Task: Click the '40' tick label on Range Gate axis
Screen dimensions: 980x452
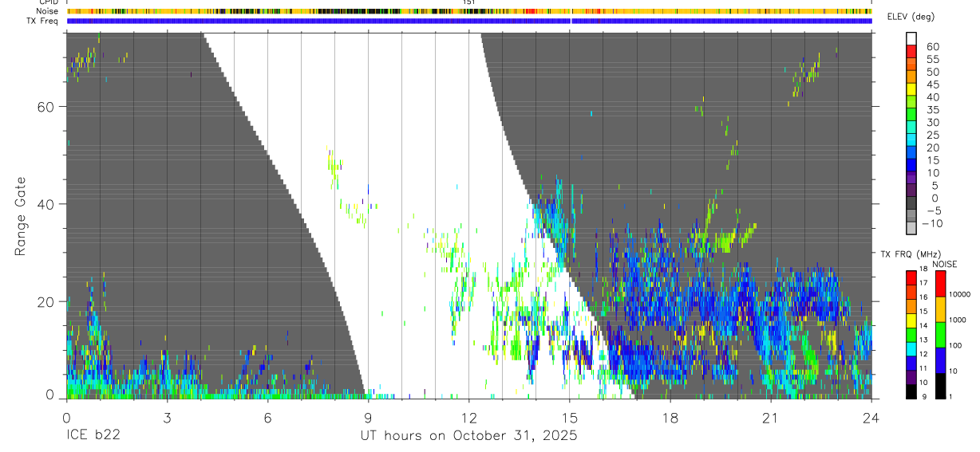Action: tap(45, 204)
